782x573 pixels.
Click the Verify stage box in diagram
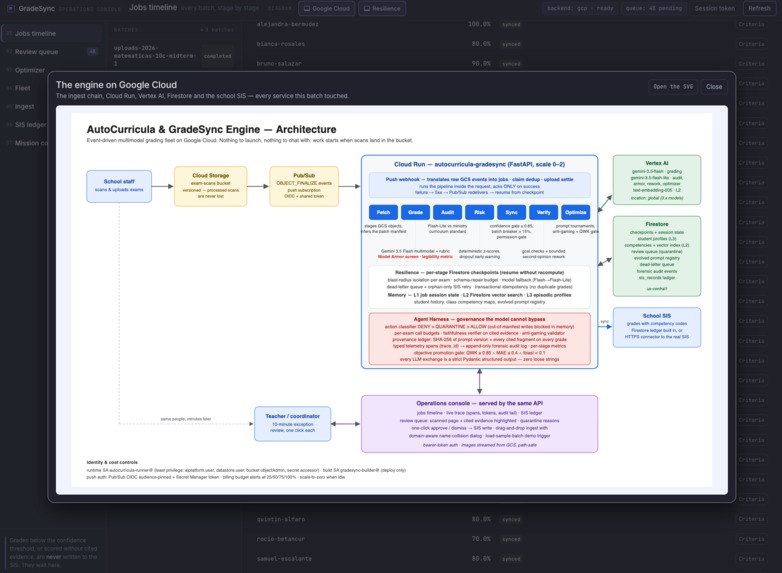tap(544, 212)
